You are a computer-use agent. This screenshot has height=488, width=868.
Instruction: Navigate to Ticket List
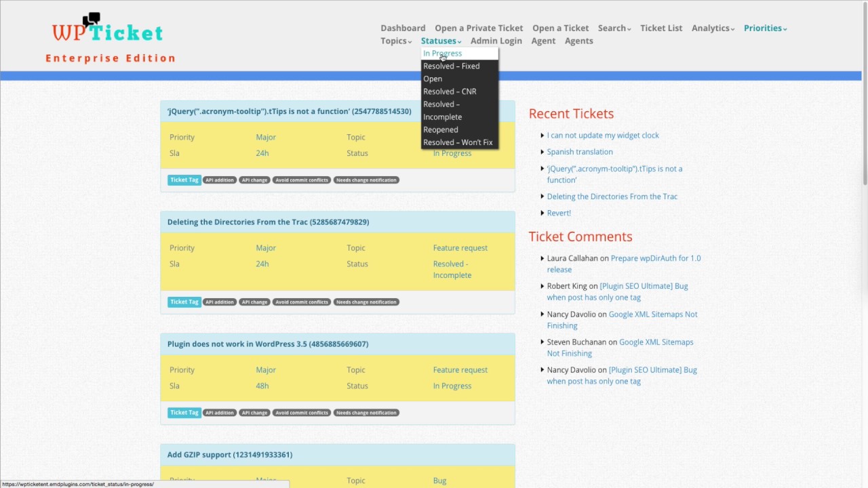[x=661, y=28]
